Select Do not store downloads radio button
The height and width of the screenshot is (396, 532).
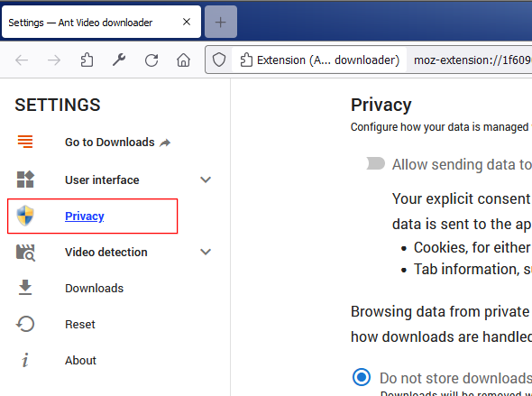pyautogui.click(x=362, y=377)
